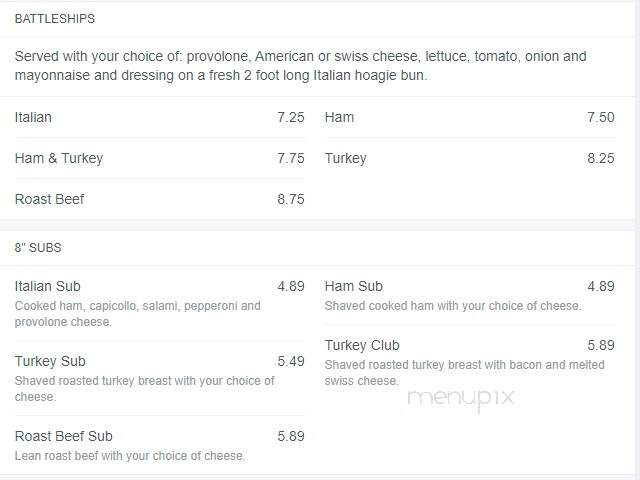Click the BATTLESHIPS section header

[x=55, y=19]
